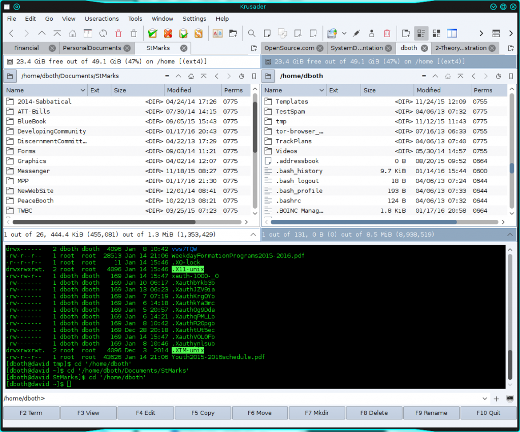This screenshot has width=520, height=432.
Task: Expand the right panel Name column dropdown
Action: coord(321,90)
